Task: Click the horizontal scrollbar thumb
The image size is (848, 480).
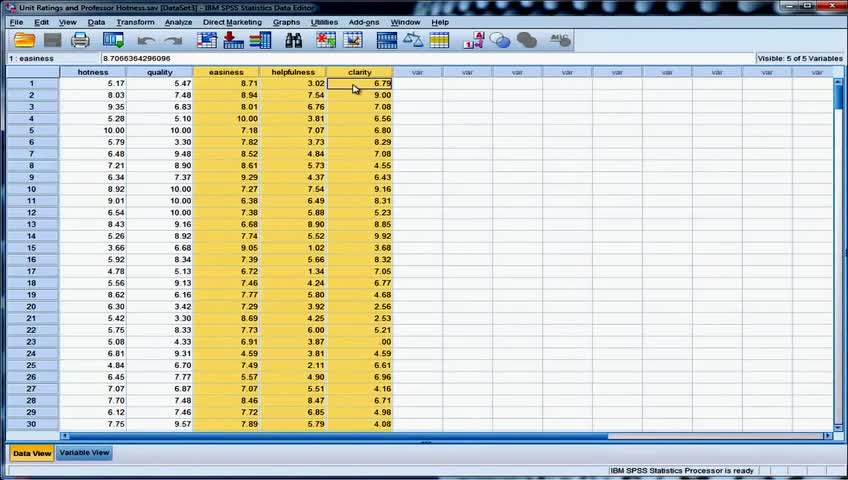Action: (339, 436)
